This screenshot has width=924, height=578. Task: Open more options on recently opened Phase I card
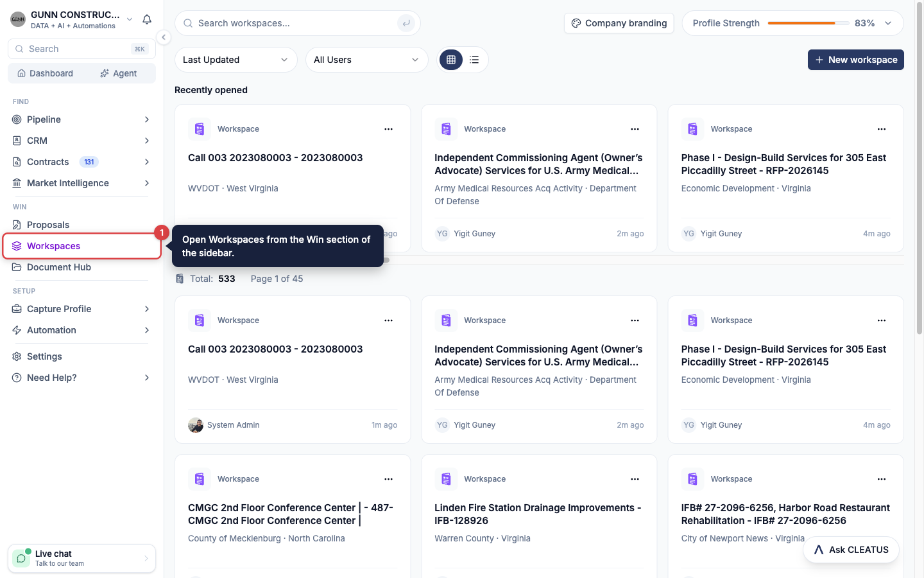882,129
